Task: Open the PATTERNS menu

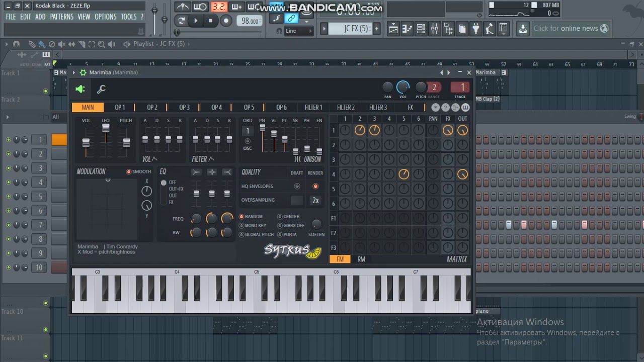Action: coord(62,17)
